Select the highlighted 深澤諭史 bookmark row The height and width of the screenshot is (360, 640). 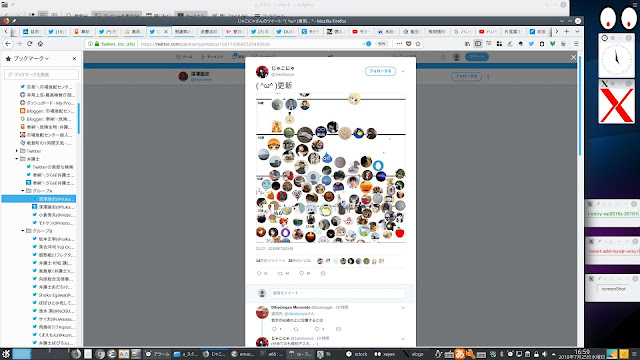pyautogui.click(x=39, y=199)
